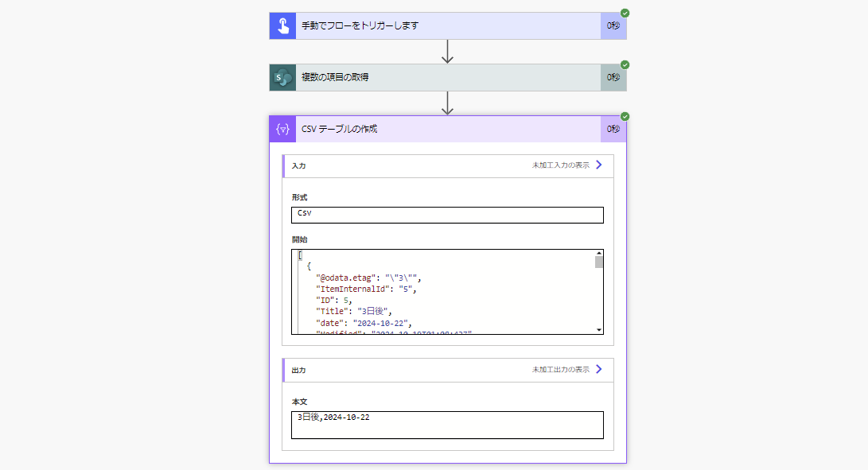Click the green checkmark on 複数の項目の取得
The height and width of the screenshot is (470, 868).
coord(623,66)
